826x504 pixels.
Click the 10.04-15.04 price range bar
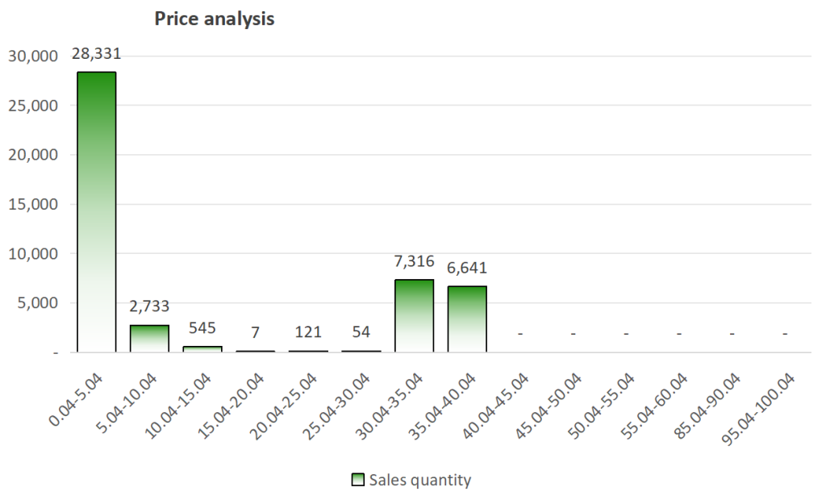(x=202, y=349)
